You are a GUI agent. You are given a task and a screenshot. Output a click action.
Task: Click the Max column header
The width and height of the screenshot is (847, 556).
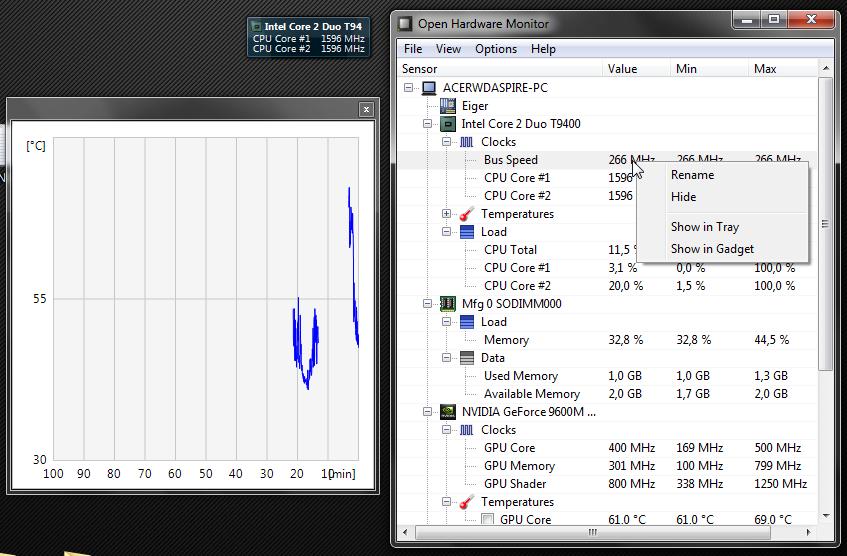pyautogui.click(x=783, y=69)
